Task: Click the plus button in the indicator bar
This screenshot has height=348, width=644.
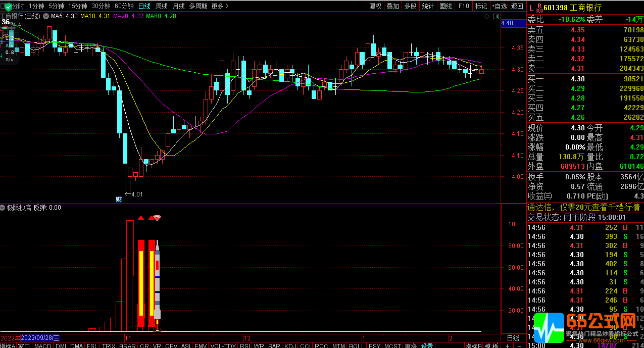Action: click(x=507, y=345)
